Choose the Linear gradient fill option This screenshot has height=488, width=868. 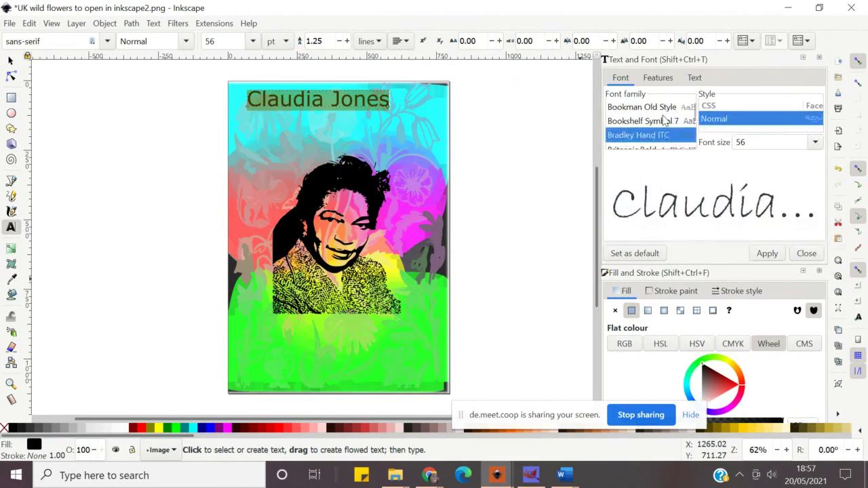pos(648,310)
